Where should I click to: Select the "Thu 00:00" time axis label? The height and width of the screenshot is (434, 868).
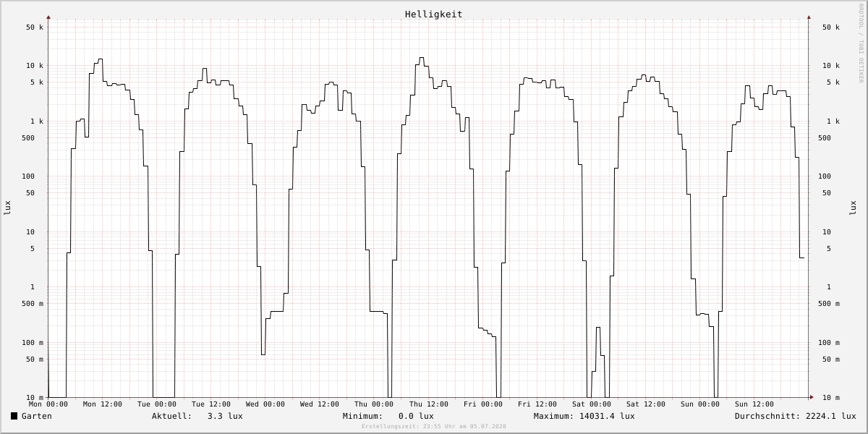click(x=374, y=404)
